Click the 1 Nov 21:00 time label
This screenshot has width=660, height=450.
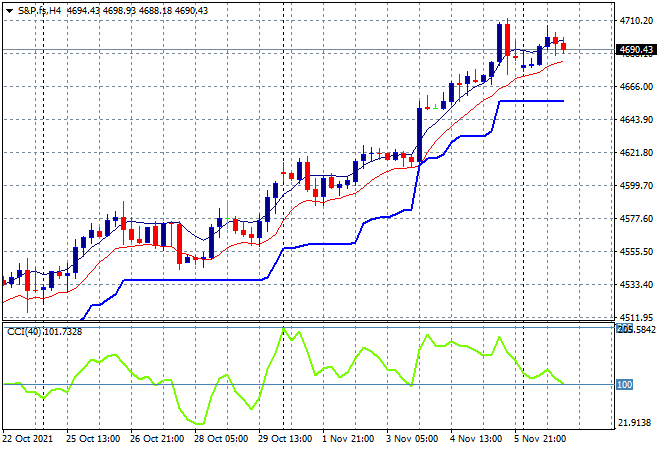(x=348, y=439)
